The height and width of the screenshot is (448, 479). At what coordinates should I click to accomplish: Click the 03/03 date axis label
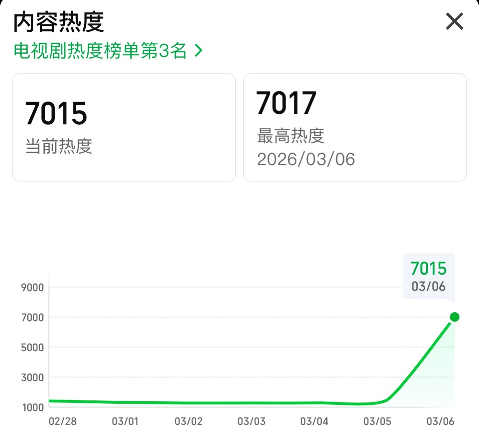pyautogui.click(x=251, y=422)
